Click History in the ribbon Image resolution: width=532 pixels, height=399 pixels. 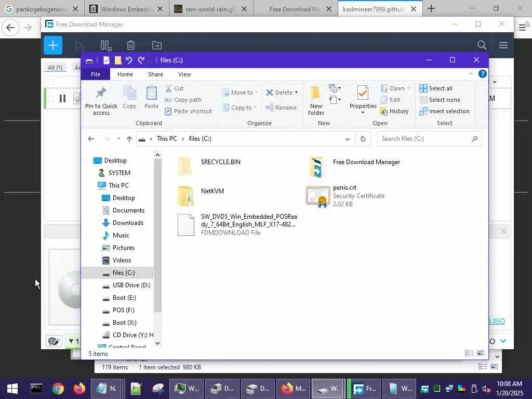(x=395, y=111)
